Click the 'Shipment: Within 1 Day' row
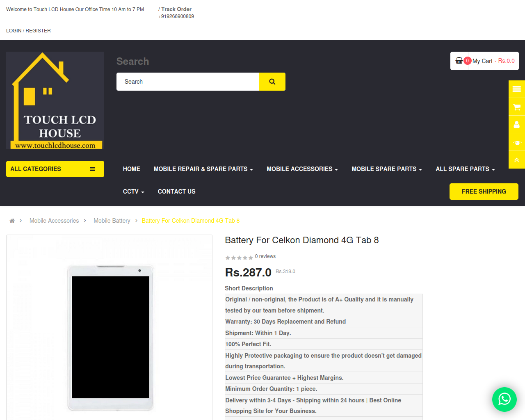 (324, 333)
